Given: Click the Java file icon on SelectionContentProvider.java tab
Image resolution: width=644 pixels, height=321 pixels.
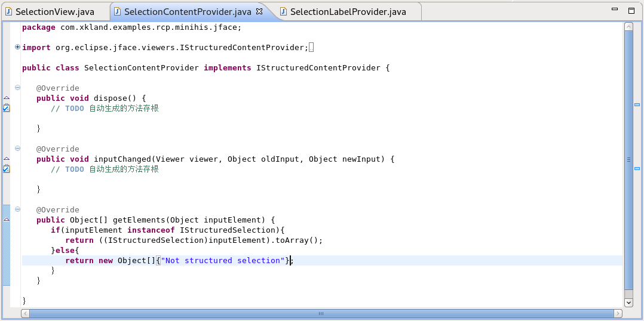Looking at the screenshot, I should [x=118, y=11].
